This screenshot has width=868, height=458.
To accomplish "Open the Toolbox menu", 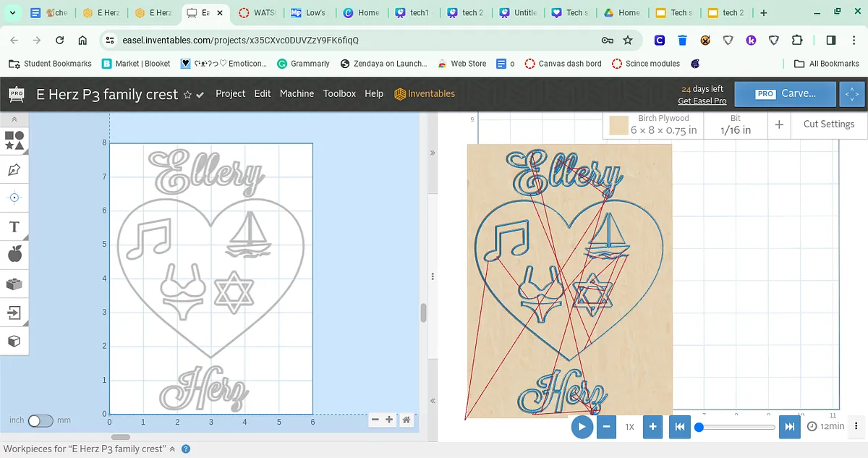I will pyautogui.click(x=339, y=94).
